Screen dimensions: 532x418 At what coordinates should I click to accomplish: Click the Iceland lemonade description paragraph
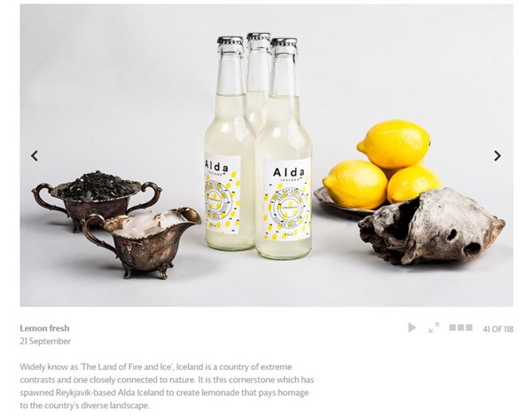coord(167,386)
